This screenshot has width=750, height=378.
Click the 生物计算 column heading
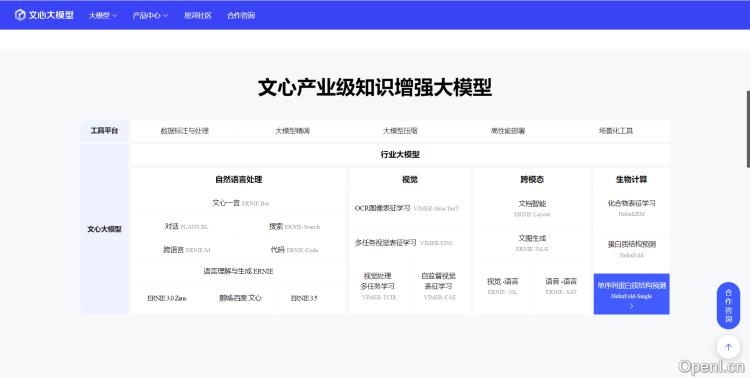pos(631,179)
